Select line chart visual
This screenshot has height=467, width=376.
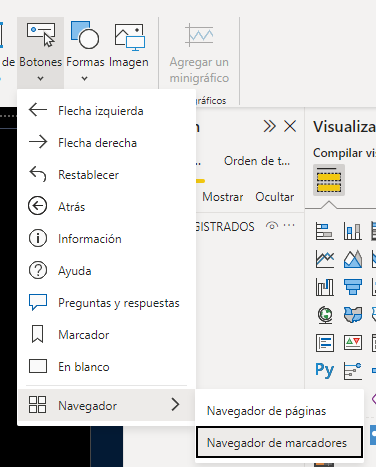tap(324, 259)
